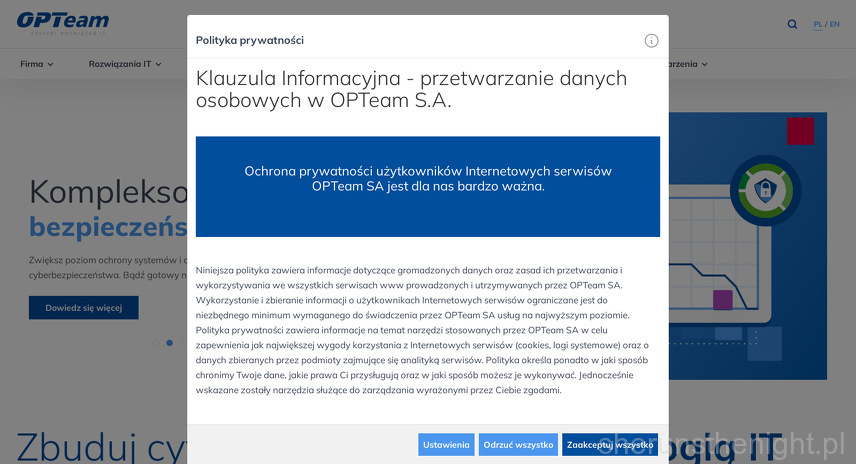
Task: Expand the partially hidden menu ending in 'rzenia'
Action: [688, 64]
